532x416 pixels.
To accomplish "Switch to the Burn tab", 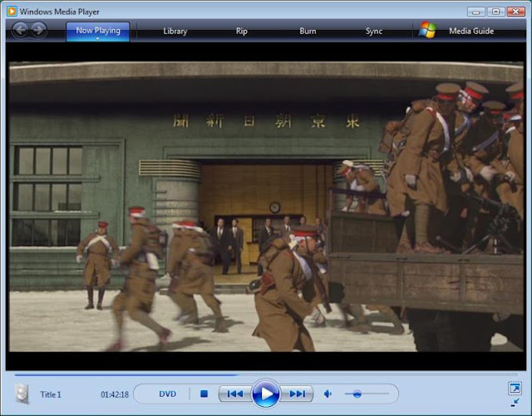I will pyautogui.click(x=308, y=32).
